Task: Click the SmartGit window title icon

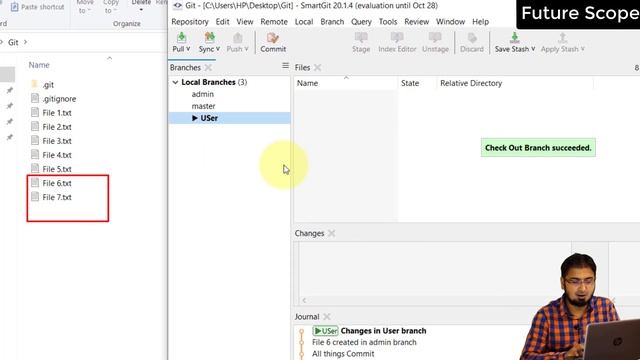Action: [x=178, y=6]
